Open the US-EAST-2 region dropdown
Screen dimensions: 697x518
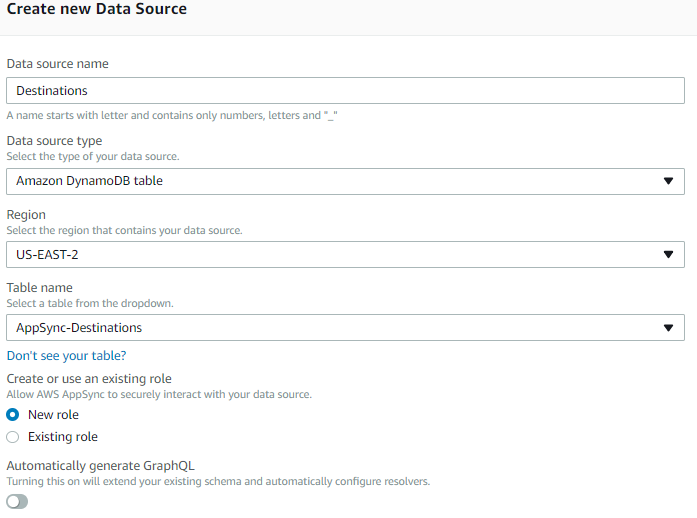(x=345, y=254)
